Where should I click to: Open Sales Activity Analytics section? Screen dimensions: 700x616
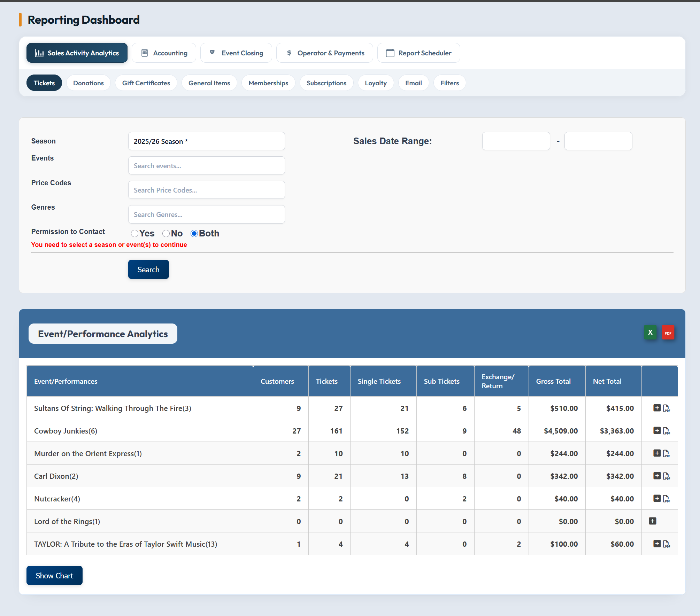(x=77, y=53)
